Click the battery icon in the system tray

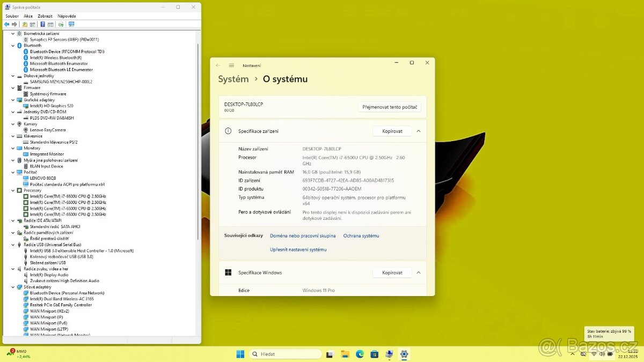pos(610,354)
